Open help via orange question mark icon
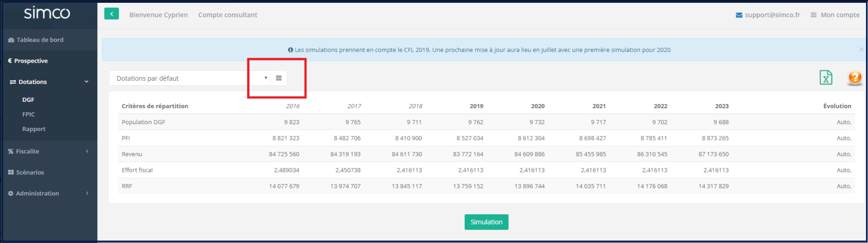 point(855,77)
